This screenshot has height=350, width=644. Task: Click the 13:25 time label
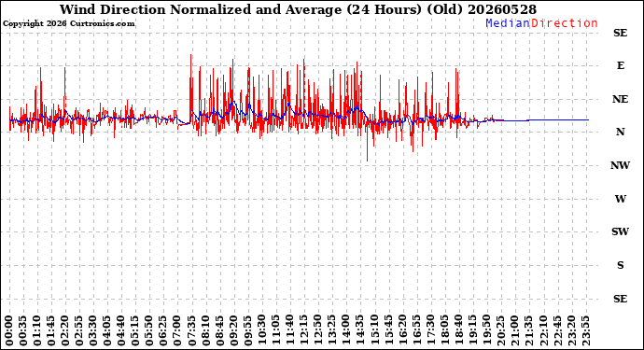[x=332, y=330]
